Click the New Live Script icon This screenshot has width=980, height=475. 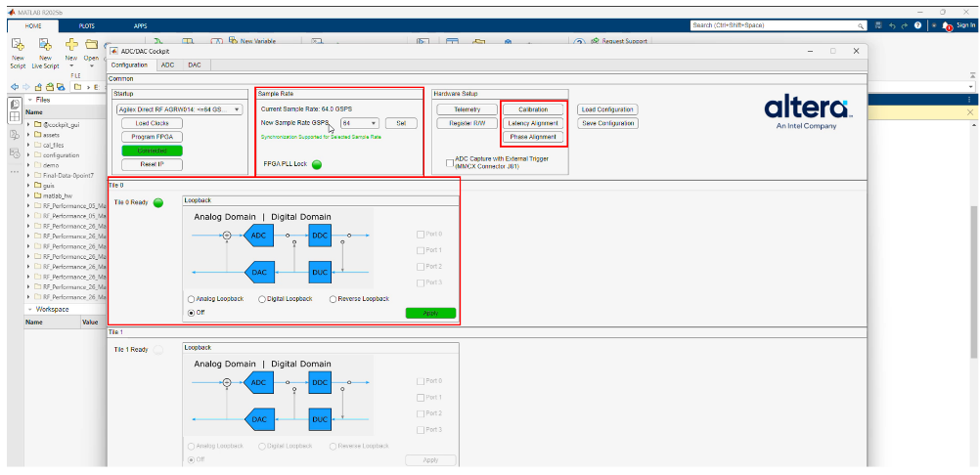[x=45, y=44]
